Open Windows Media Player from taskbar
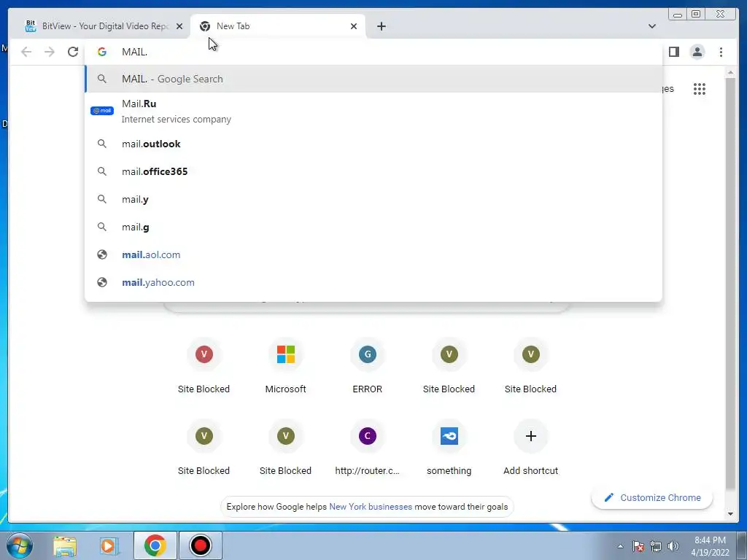This screenshot has height=560, width=747. 109,545
